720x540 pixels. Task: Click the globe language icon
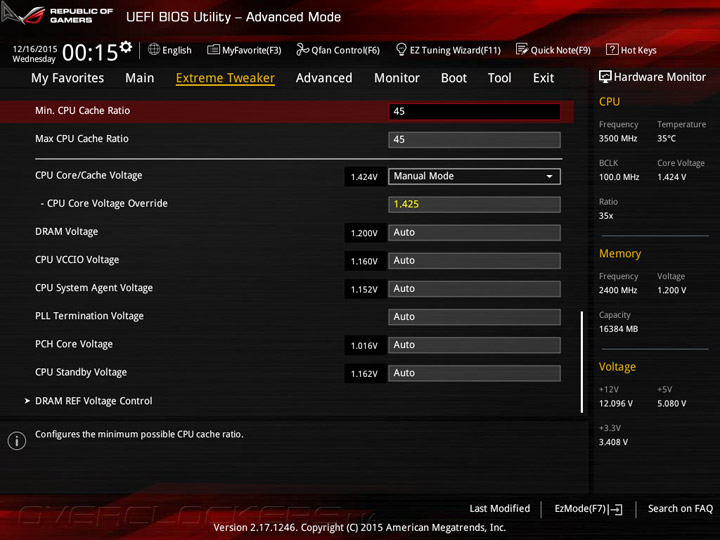coord(154,50)
